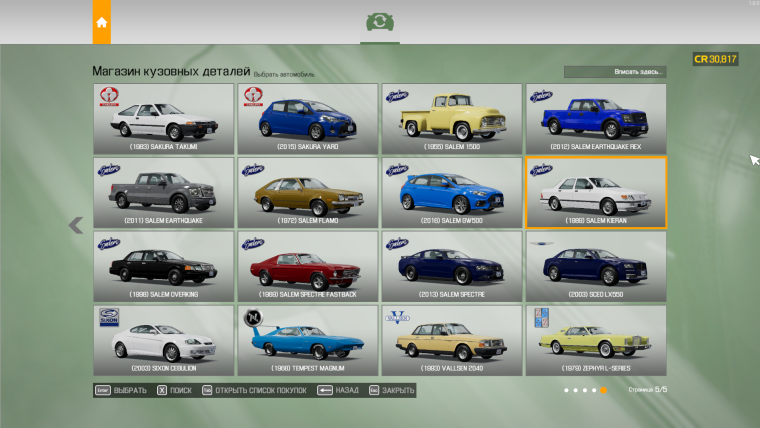The height and width of the screenshot is (428, 760).
Task: Click the orange Home icon
Action: (102, 22)
